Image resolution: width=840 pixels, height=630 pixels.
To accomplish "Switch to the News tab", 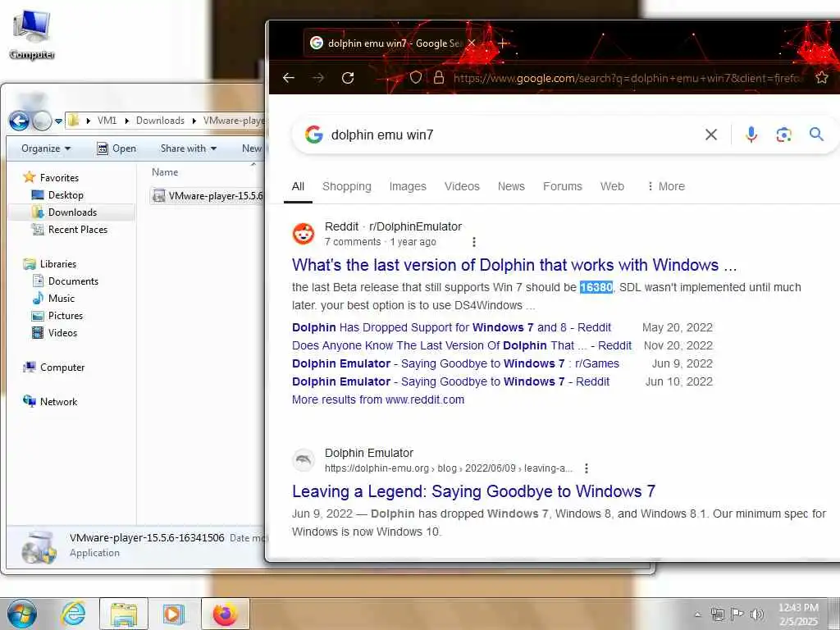I will [x=511, y=186].
